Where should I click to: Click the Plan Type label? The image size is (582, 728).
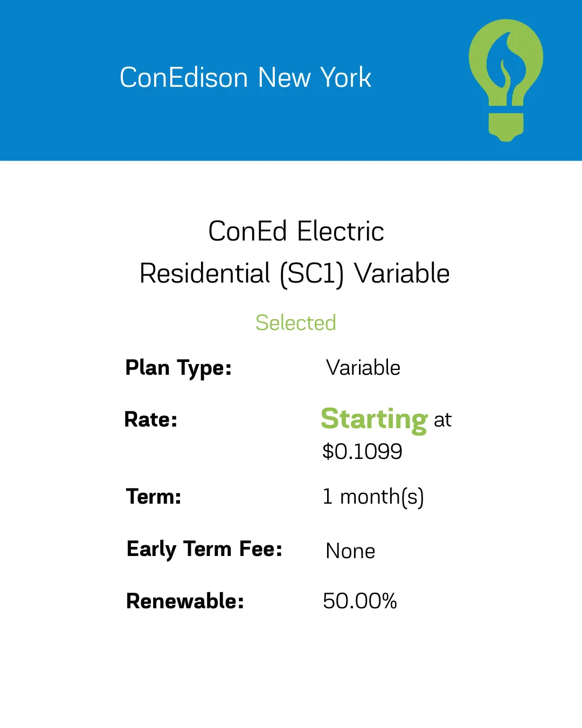pos(178,368)
